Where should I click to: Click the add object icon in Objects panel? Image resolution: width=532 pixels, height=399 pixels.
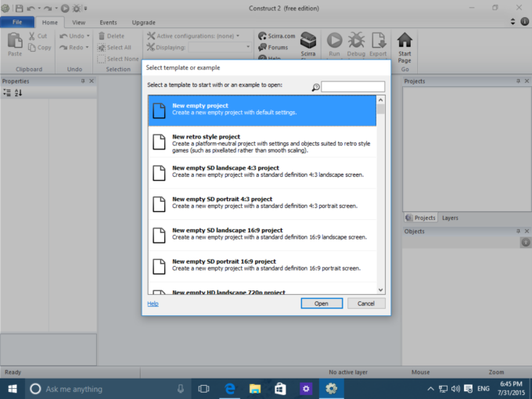click(x=526, y=243)
